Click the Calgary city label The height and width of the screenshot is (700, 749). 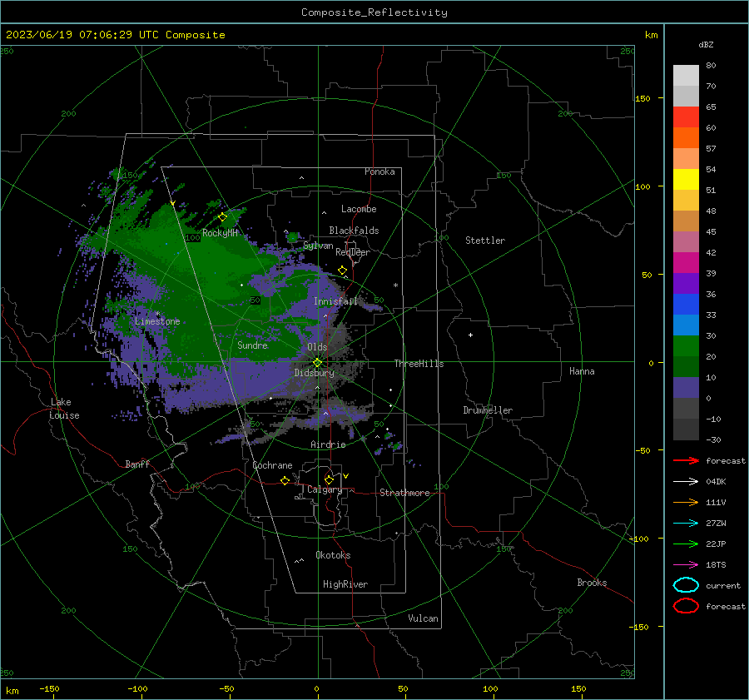(325, 489)
